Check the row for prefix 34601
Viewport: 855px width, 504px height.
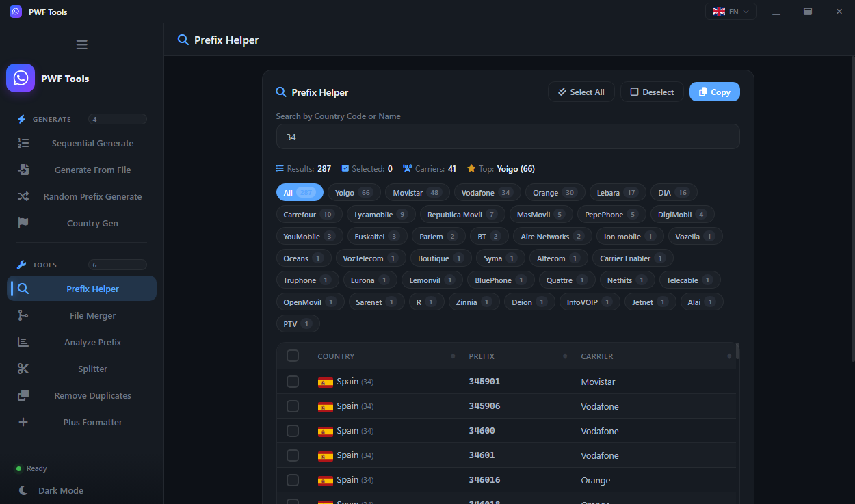click(x=293, y=455)
